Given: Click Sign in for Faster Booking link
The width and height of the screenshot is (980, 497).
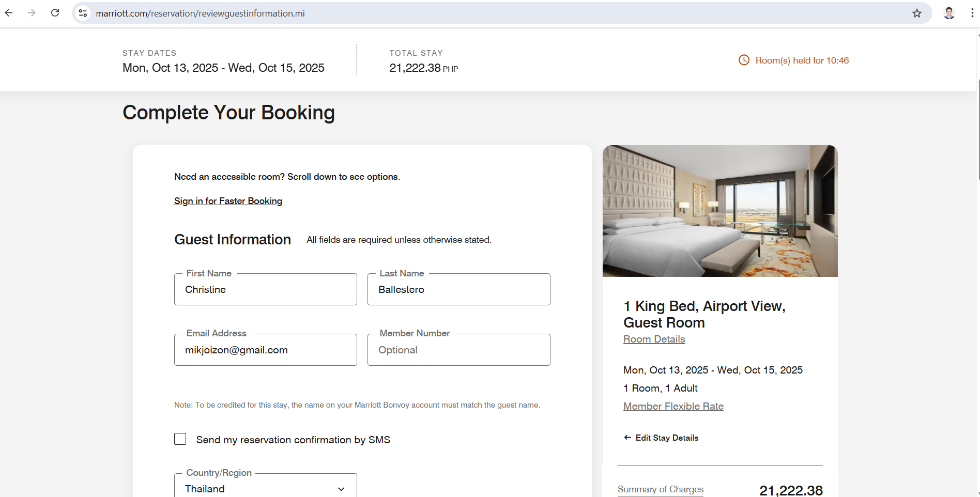Looking at the screenshot, I should pyautogui.click(x=228, y=201).
